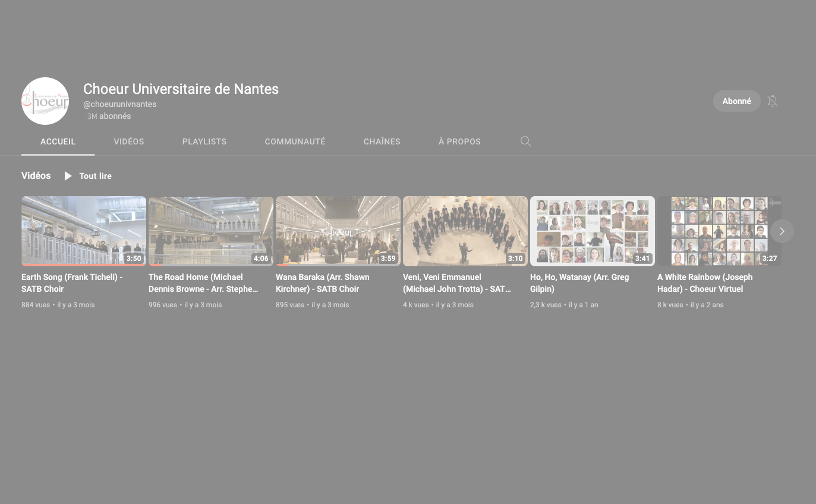Toggle the notification bell icon
Screen dimensions: 816x504
tap(773, 101)
